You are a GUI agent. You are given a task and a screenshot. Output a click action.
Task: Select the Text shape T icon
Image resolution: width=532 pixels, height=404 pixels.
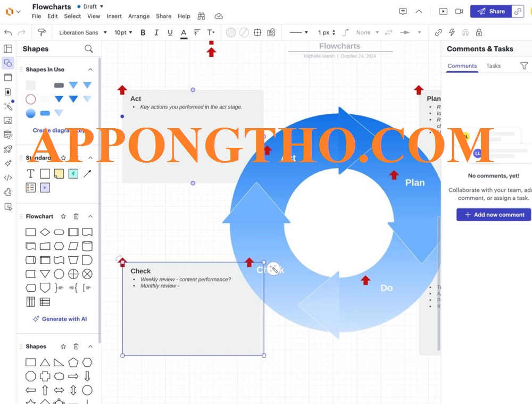(30, 173)
